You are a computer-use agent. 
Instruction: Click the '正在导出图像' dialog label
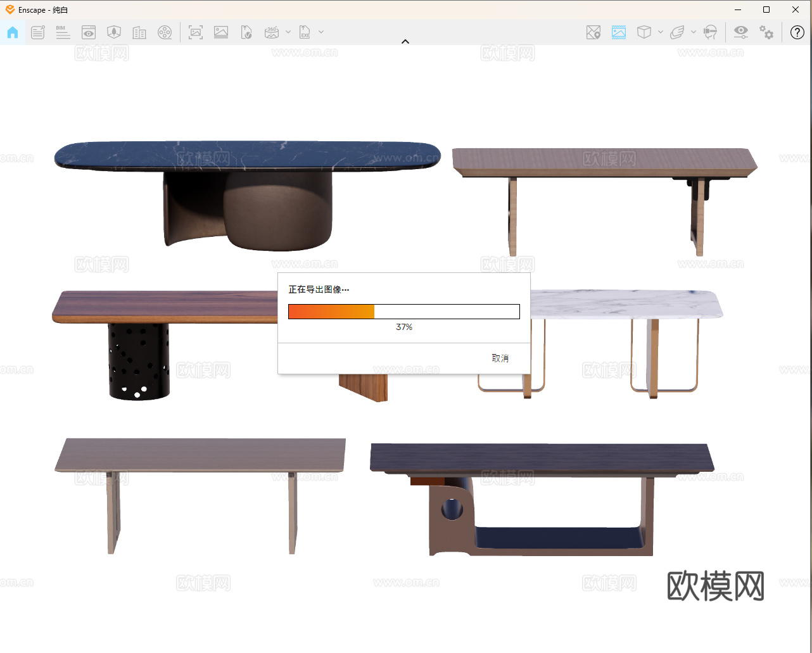pos(319,289)
